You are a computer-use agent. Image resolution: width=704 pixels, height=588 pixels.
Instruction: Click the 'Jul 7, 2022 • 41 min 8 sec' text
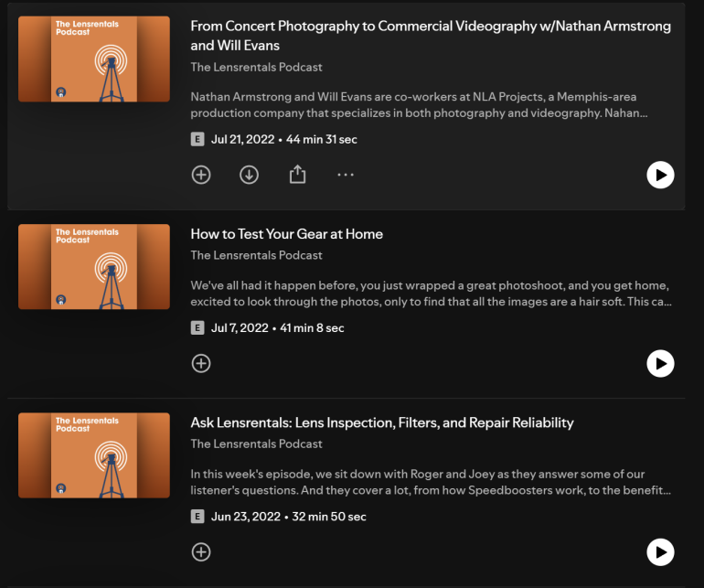277,328
